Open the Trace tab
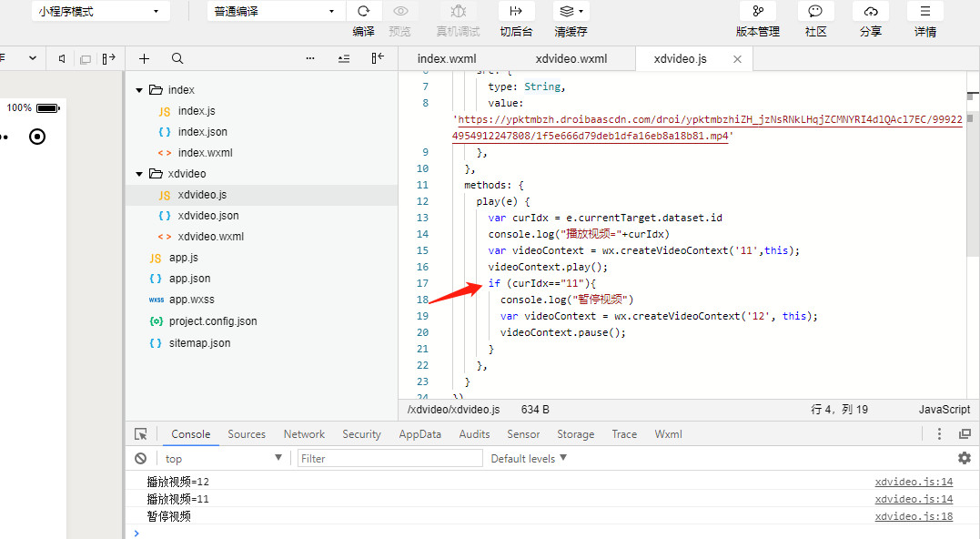Screen dimensions: 980x539 624,434
